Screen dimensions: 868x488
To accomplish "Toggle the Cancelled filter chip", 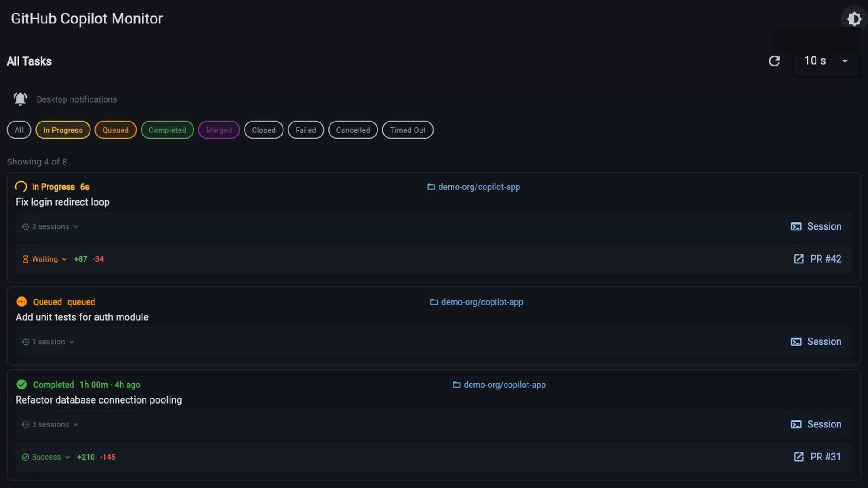I will (353, 130).
